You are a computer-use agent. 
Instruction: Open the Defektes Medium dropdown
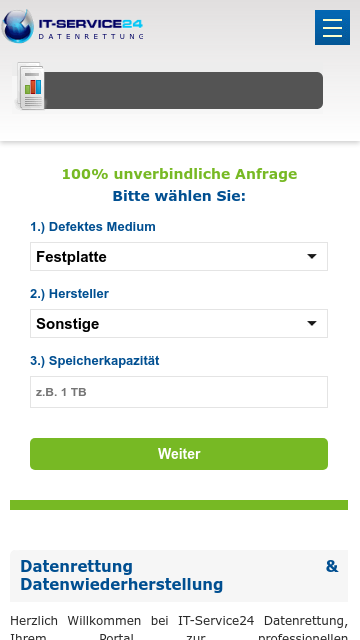click(x=179, y=256)
